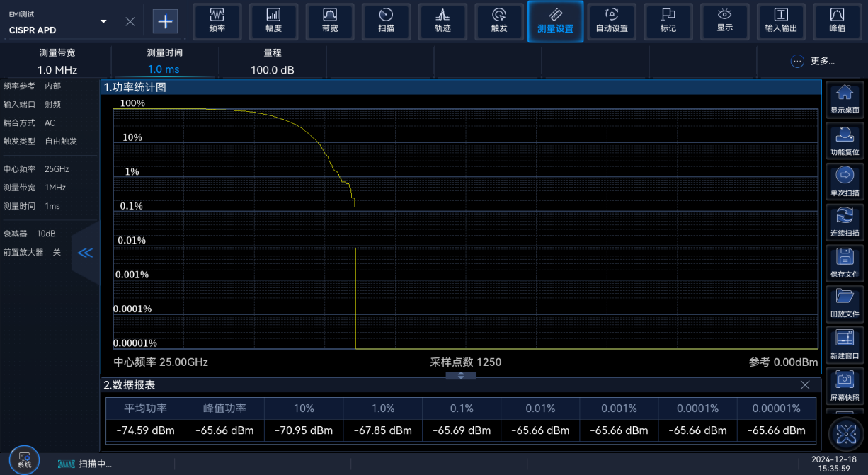Open the 显示 display eye menu
The height and width of the screenshot is (475, 868).
pos(724,21)
